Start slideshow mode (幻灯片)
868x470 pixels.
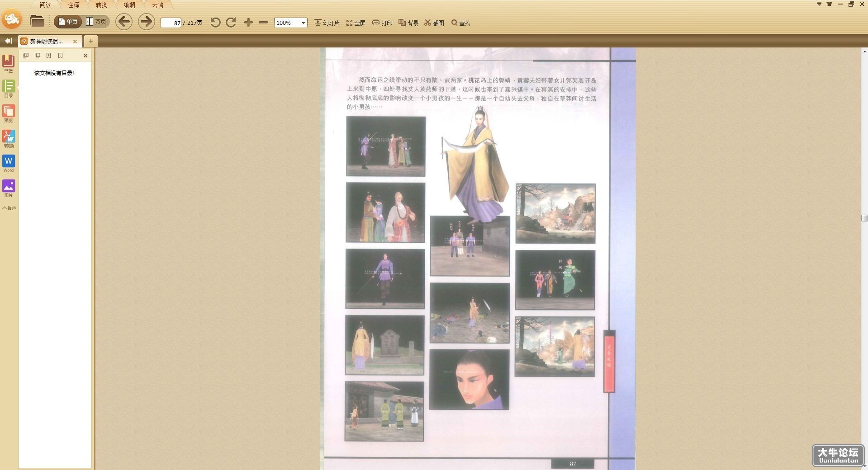[327, 23]
